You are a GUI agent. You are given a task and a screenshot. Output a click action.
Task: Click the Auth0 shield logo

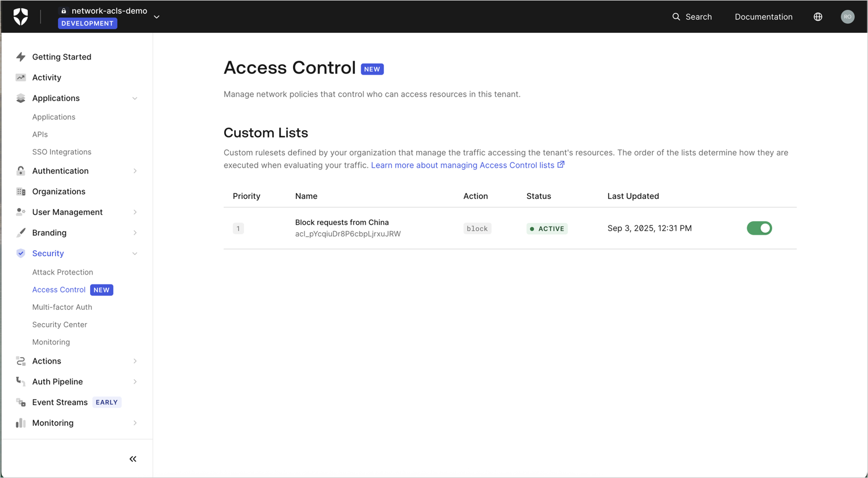(21, 16)
